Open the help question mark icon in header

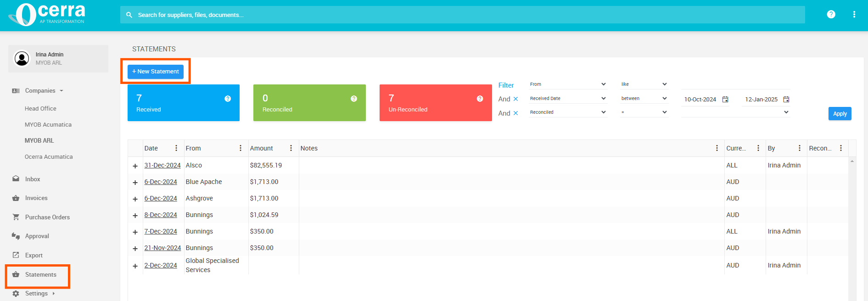[x=831, y=14]
